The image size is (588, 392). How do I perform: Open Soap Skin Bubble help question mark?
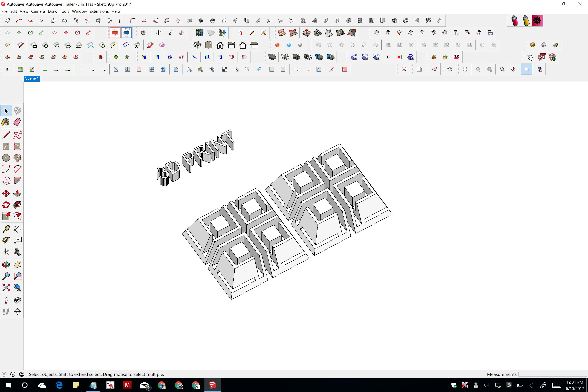coord(410,57)
